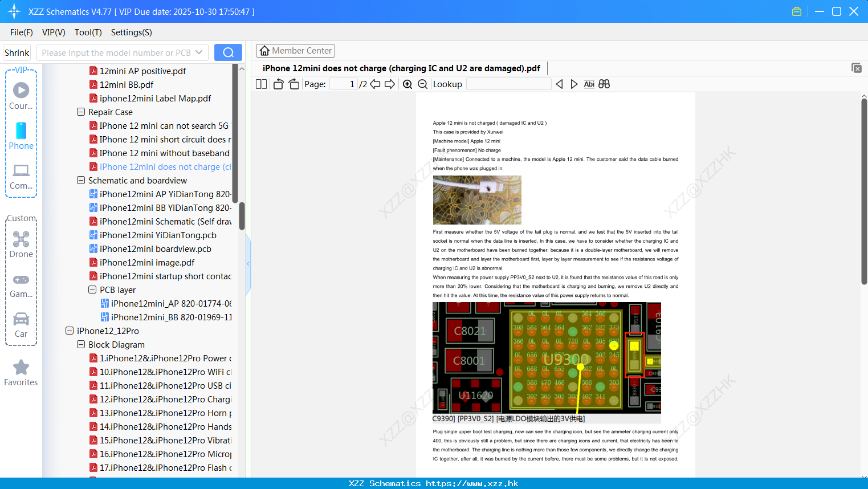Collapse the PCB layer folder

click(92, 290)
